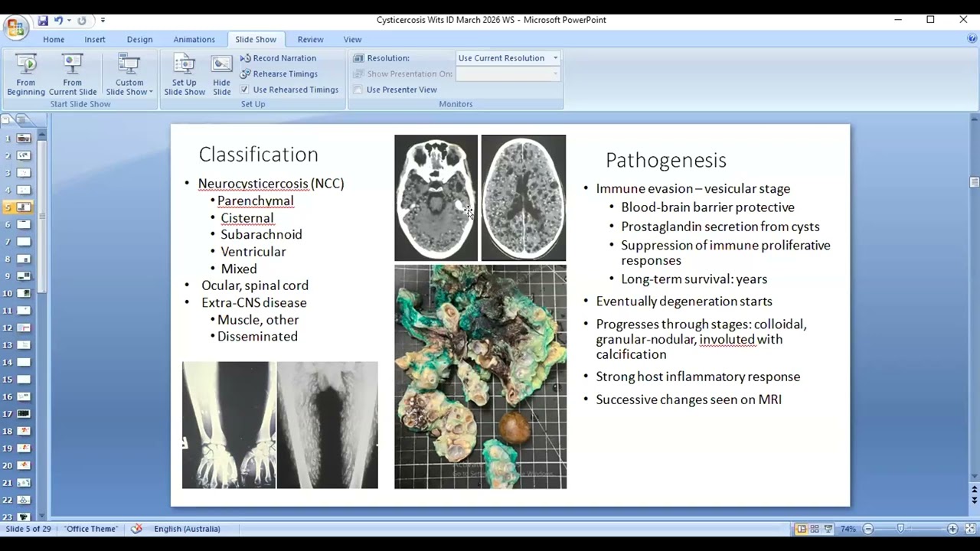
Task: Fit slide to current window
Action: [x=970, y=529]
